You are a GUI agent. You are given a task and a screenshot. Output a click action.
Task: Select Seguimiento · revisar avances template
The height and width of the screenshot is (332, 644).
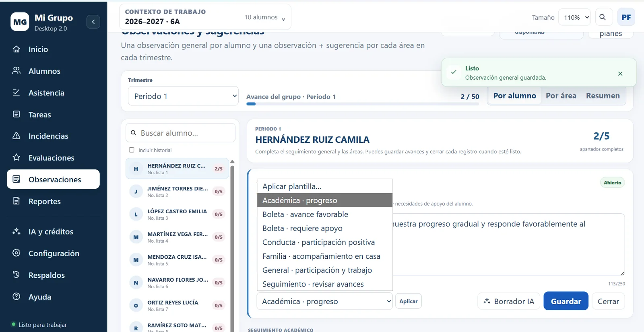click(325, 284)
